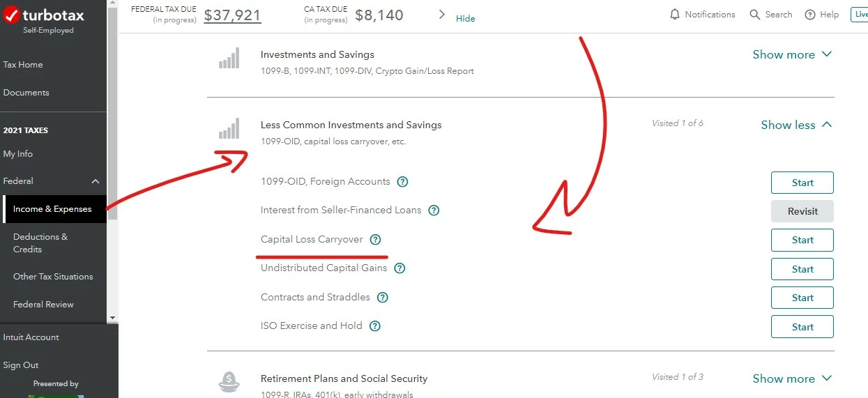Click the sidebar scrollbar down arrow
The width and height of the screenshot is (868, 398).
pos(112,318)
